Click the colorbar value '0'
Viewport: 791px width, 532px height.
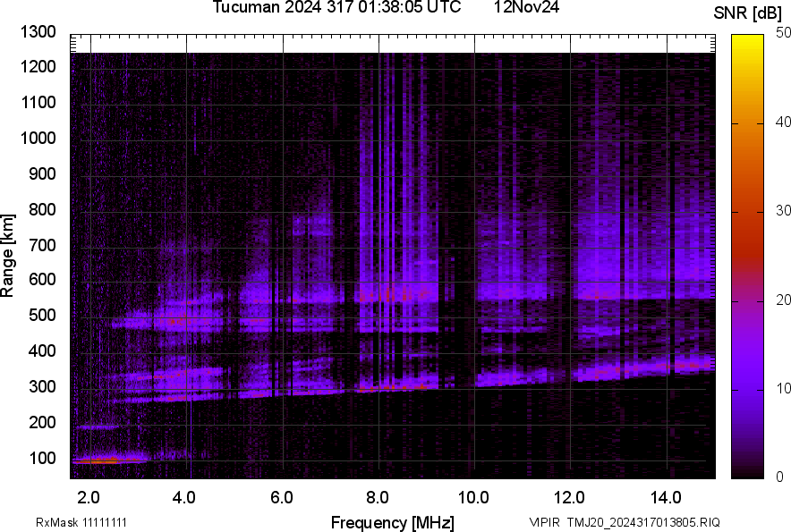coord(780,477)
